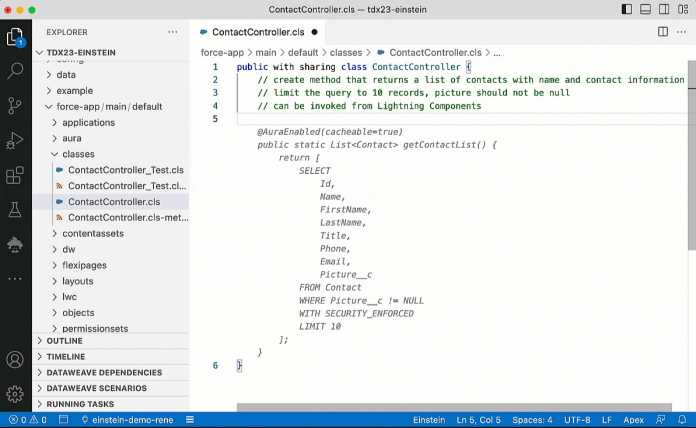Open Run and Debug view

(x=15, y=140)
